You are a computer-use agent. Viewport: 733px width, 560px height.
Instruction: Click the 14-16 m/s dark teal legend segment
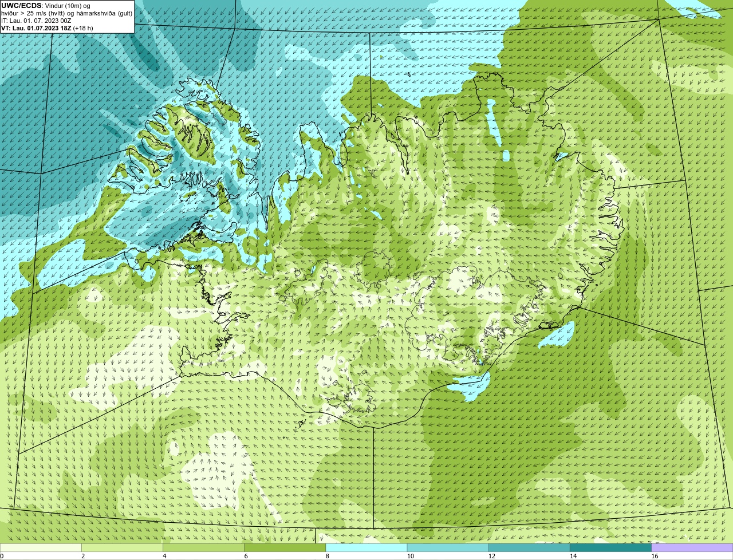611,547
